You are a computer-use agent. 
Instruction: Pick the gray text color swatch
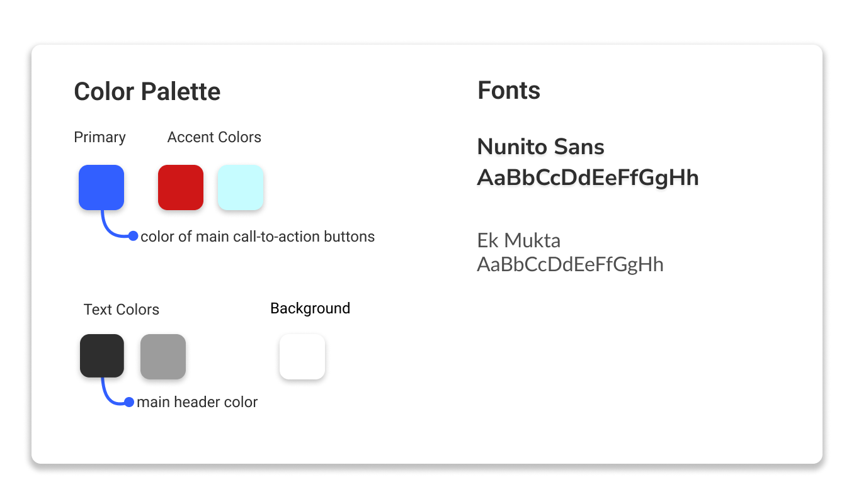[x=163, y=357]
